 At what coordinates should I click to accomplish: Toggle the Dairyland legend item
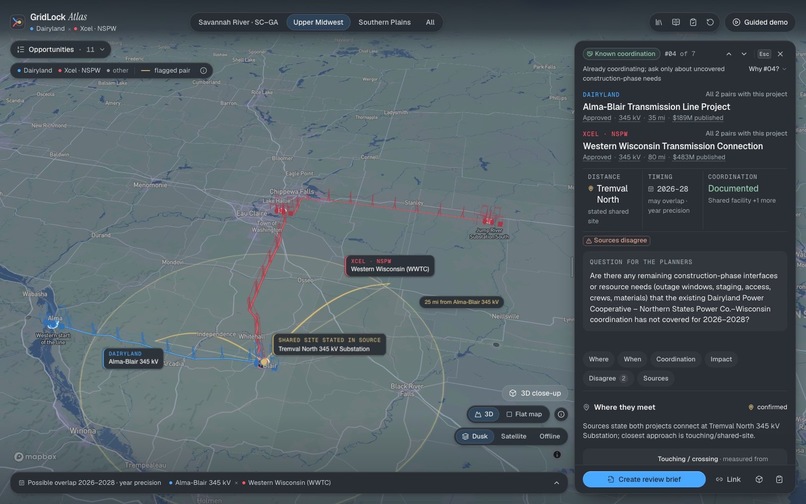34,70
